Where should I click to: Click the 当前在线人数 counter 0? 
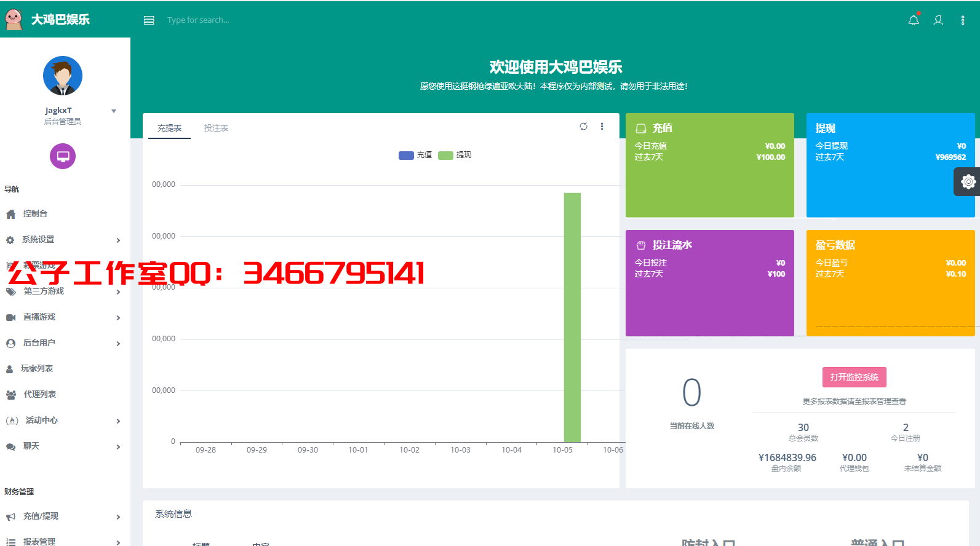pyautogui.click(x=692, y=393)
